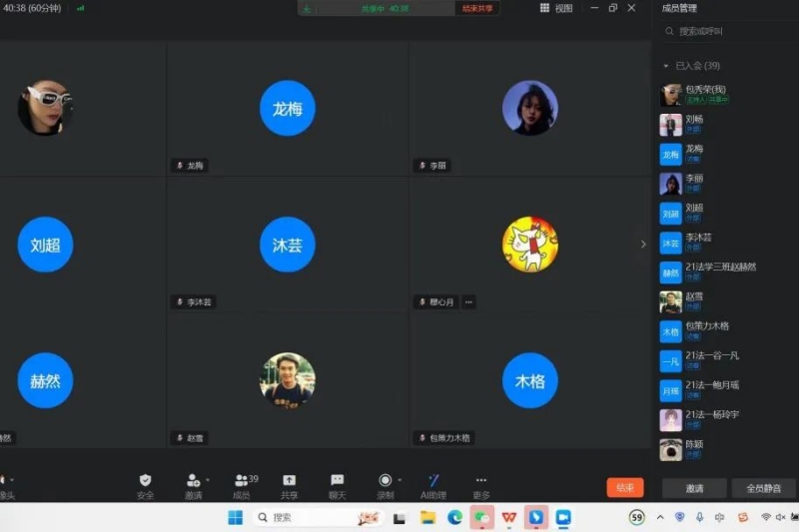799x532 pixels.
Task: Click the 邀请 button in members panel
Action: pyautogui.click(x=693, y=488)
